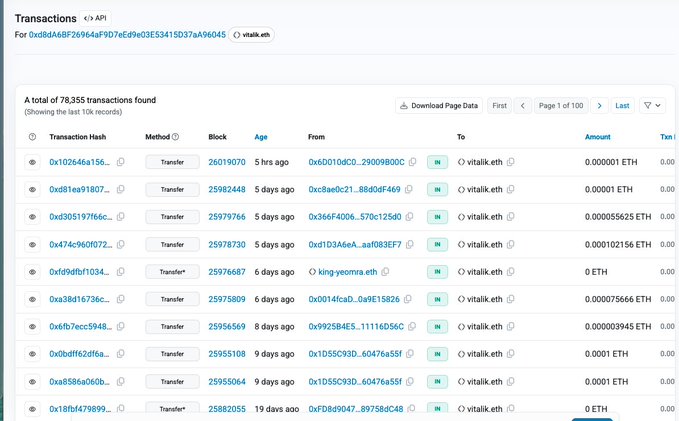
Task: Click amount 0.000102156 ETH
Action: 618,244
